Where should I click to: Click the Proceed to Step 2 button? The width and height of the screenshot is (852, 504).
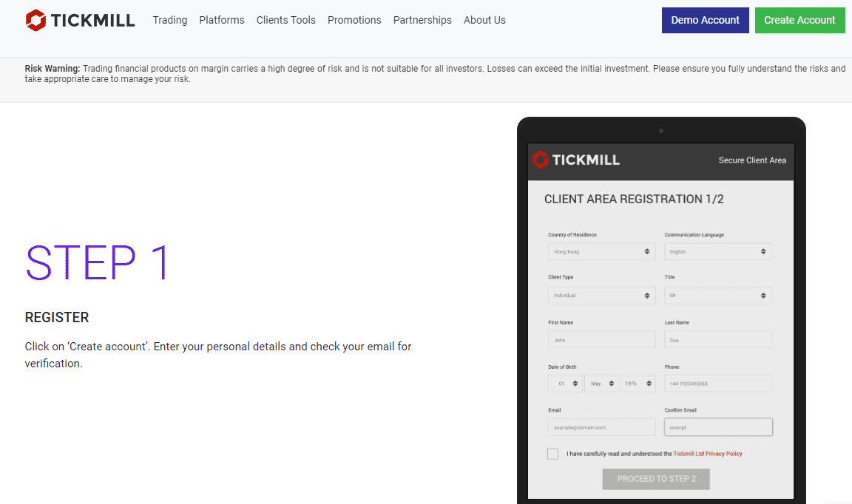coord(656,479)
